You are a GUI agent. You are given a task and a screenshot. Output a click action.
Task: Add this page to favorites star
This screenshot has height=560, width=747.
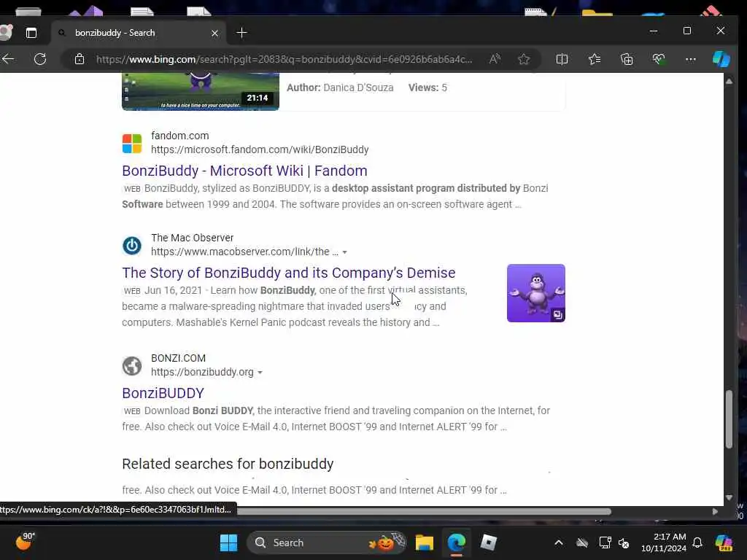click(524, 59)
